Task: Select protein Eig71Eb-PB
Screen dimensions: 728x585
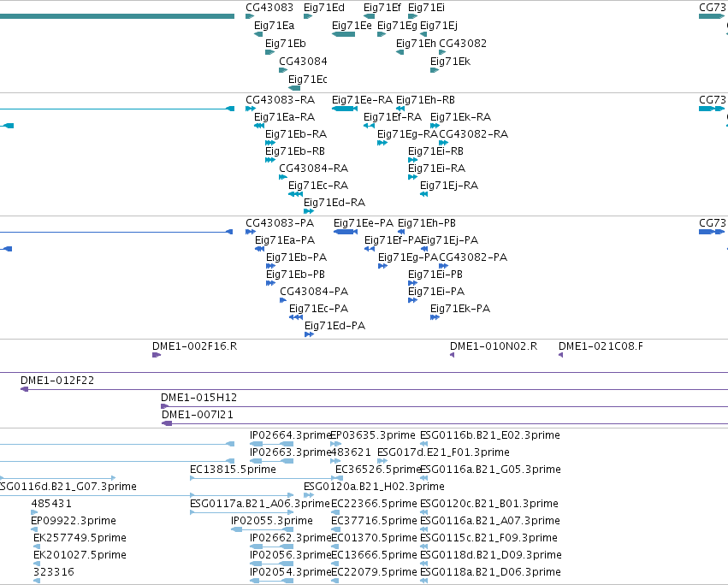Action: [x=295, y=275]
